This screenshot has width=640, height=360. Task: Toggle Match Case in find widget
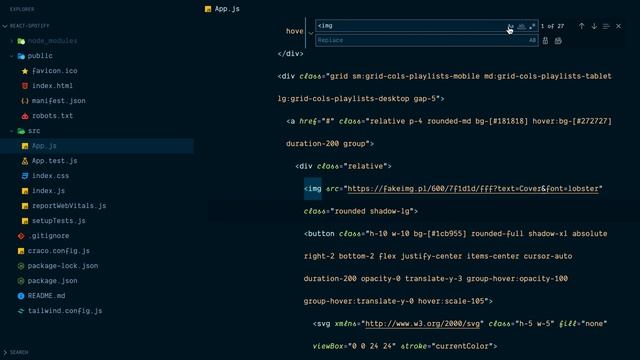(511, 26)
